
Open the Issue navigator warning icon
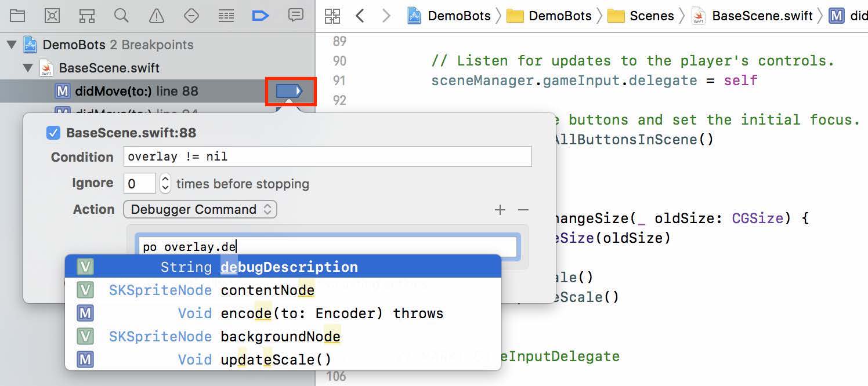157,16
